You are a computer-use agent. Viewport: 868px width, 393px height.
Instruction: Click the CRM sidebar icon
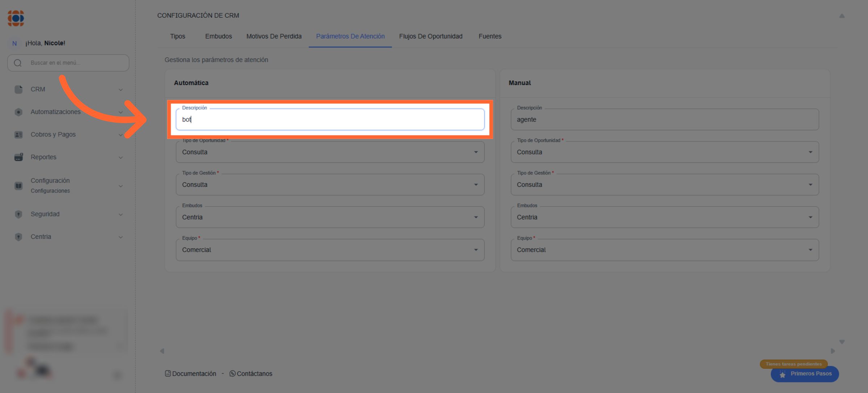point(18,89)
